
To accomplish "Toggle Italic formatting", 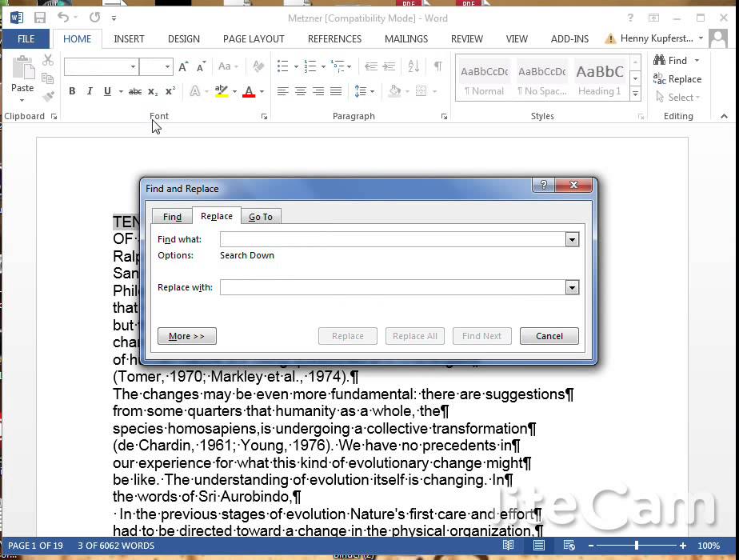I will point(90,91).
